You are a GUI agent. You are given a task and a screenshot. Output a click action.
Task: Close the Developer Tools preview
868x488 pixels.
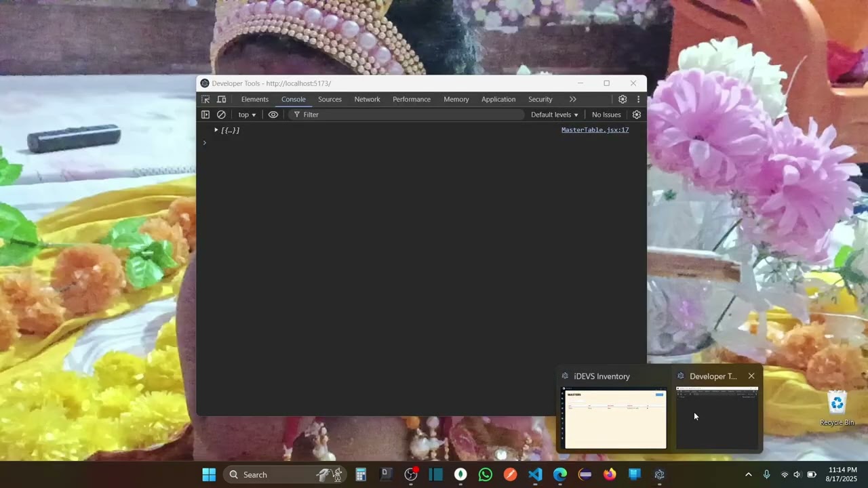tap(751, 376)
